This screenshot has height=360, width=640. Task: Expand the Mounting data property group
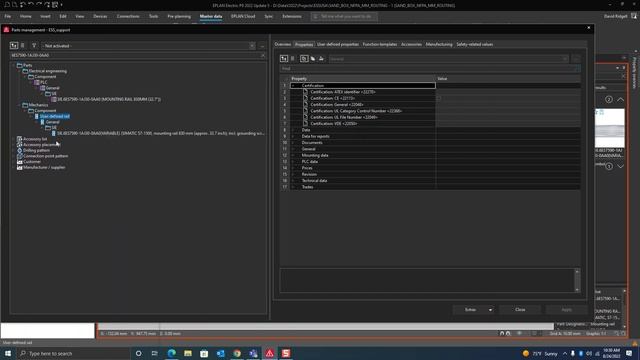293,156
